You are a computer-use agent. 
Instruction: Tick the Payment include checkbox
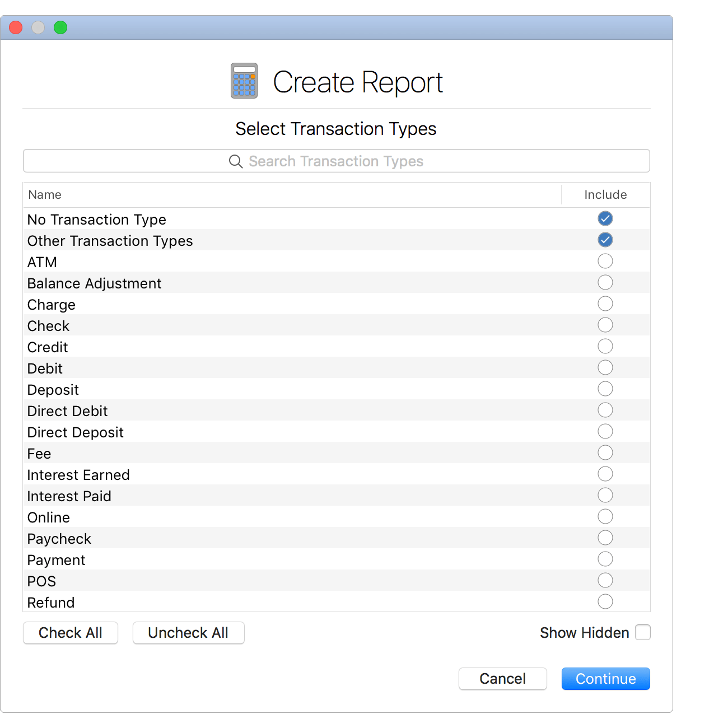(605, 559)
